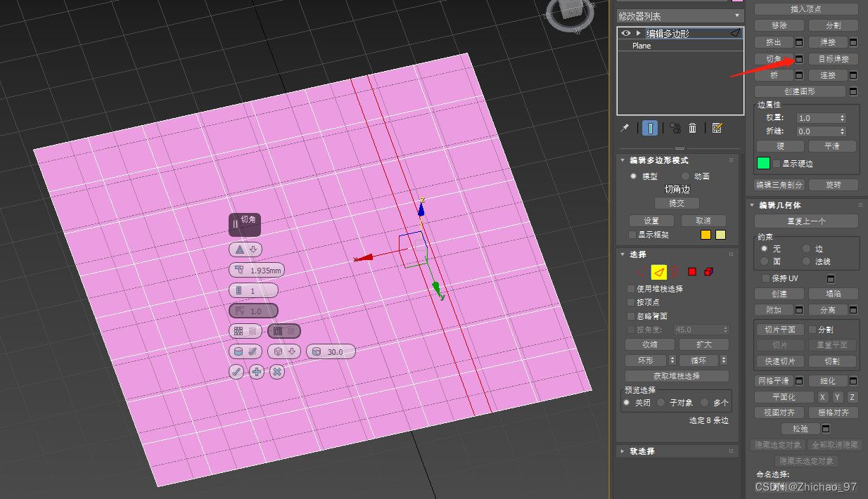Open settings box next to 挤出

799,42
